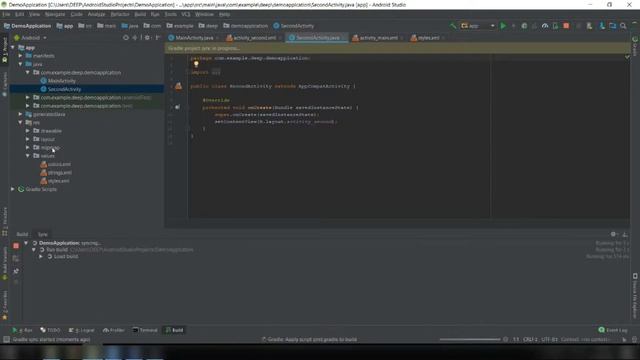
Task: Open the File menu
Action: 6,14
